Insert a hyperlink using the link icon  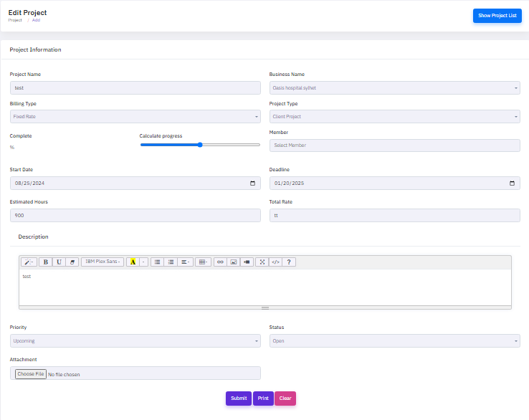(x=221, y=262)
